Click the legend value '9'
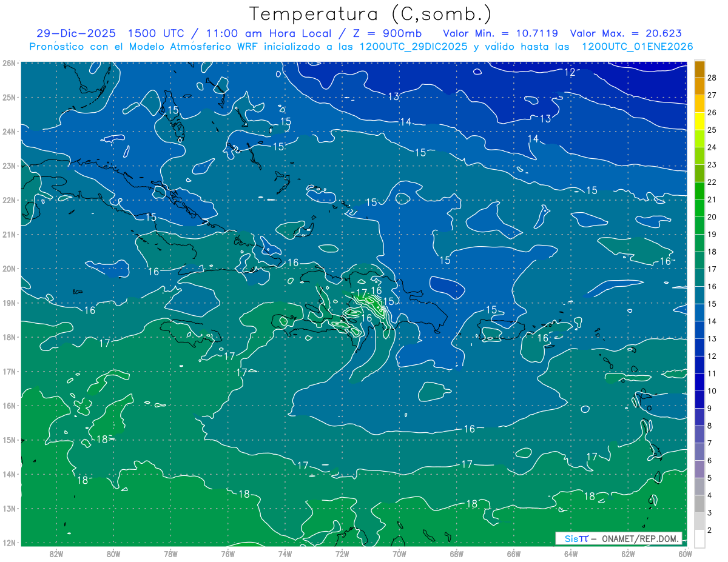 tap(710, 409)
